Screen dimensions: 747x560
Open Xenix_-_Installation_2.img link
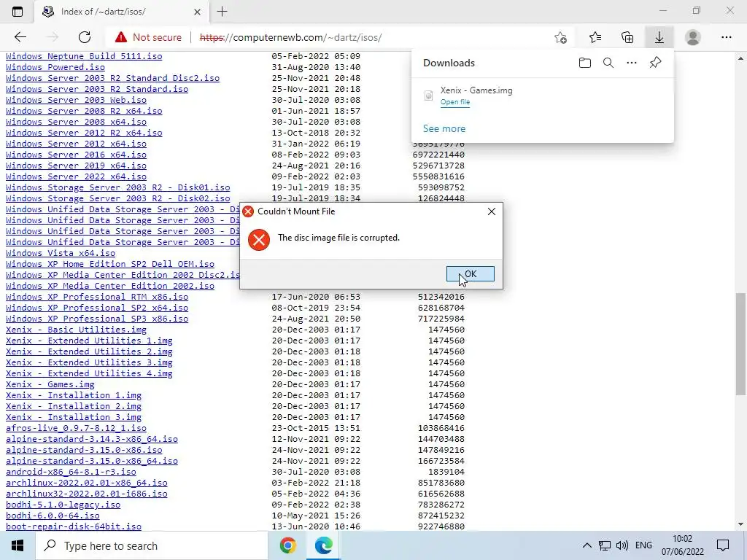click(74, 407)
